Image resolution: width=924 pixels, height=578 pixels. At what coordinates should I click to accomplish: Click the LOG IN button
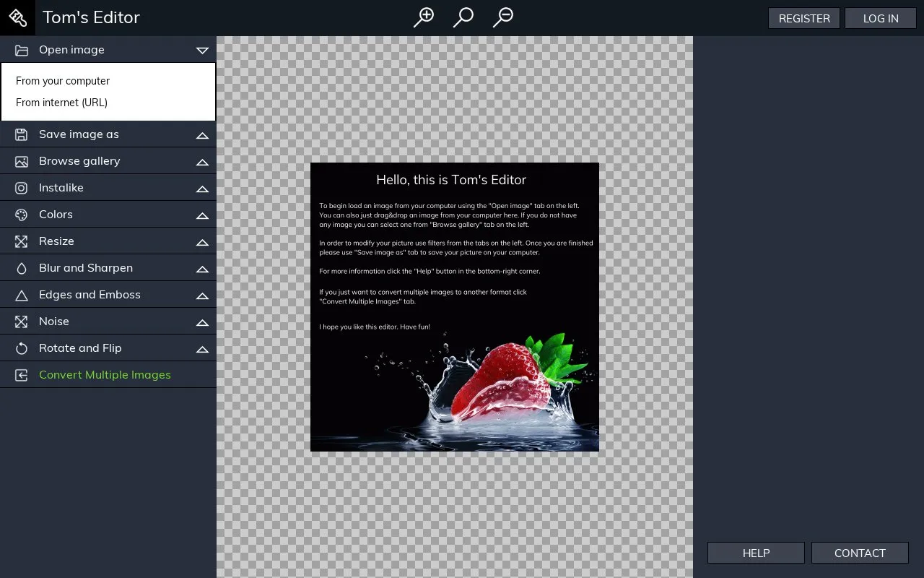[881, 18]
